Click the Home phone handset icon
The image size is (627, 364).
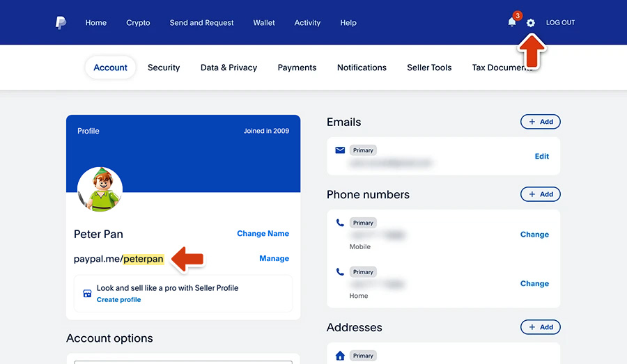click(x=340, y=271)
